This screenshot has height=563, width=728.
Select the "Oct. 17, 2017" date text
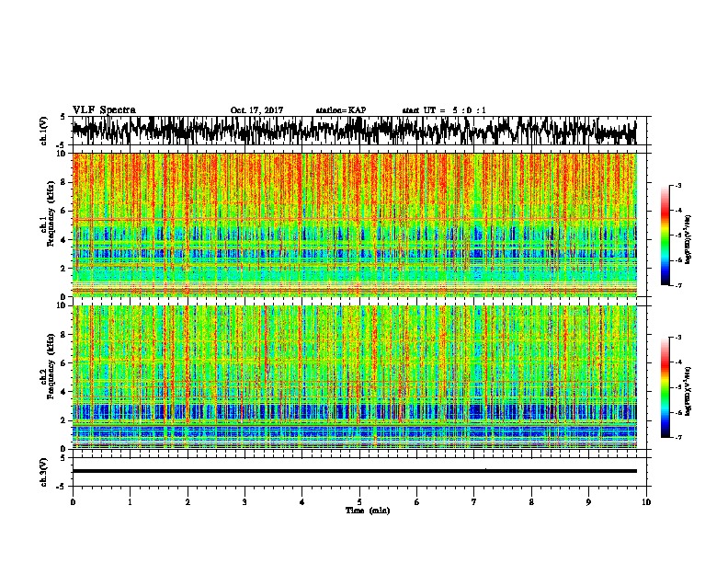coord(256,110)
